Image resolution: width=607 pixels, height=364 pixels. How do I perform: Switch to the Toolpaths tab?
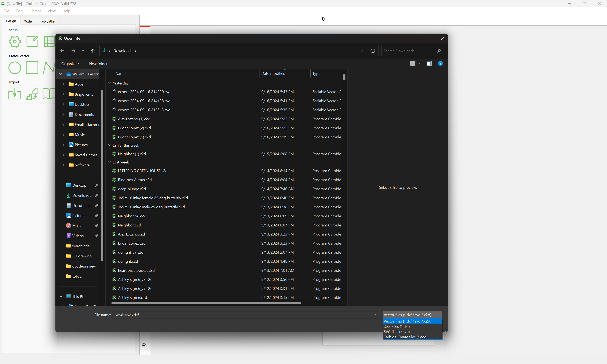pyautogui.click(x=47, y=21)
